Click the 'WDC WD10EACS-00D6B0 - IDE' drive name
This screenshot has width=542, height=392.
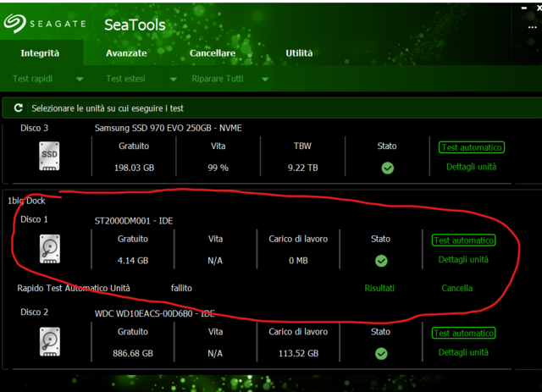tap(154, 313)
